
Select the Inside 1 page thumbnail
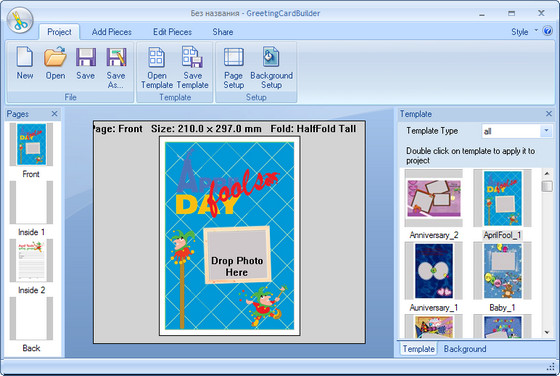(x=31, y=202)
